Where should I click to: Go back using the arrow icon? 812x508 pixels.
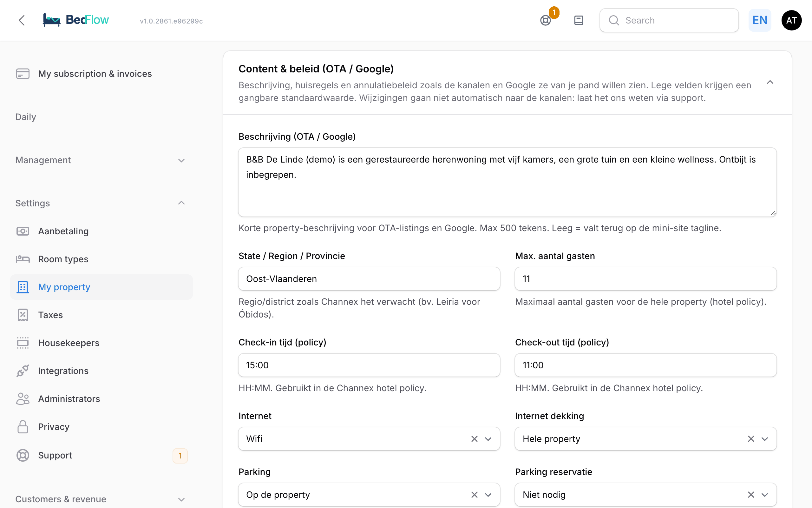(x=22, y=20)
